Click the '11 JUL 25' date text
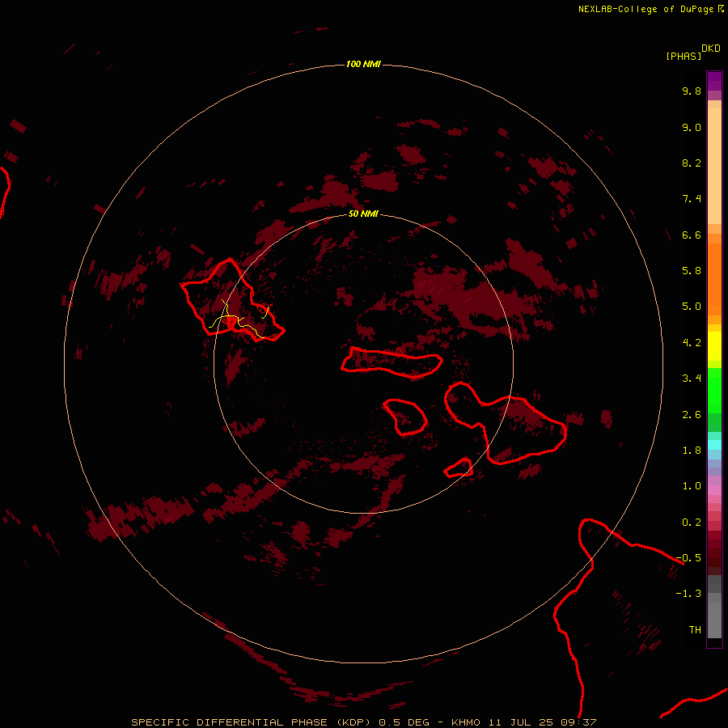Viewport: 728px width, 728px height. click(x=522, y=722)
